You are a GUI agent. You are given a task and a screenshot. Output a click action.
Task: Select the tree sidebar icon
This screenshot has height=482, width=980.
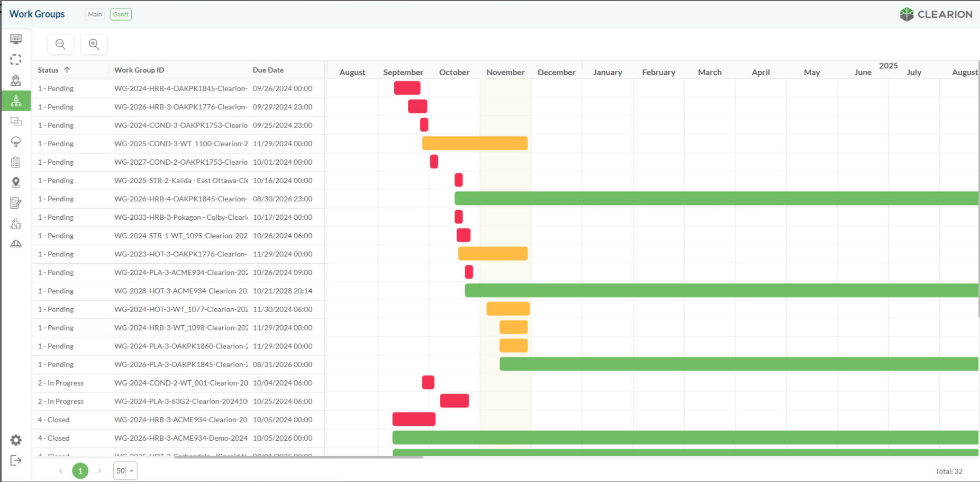tap(16, 141)
